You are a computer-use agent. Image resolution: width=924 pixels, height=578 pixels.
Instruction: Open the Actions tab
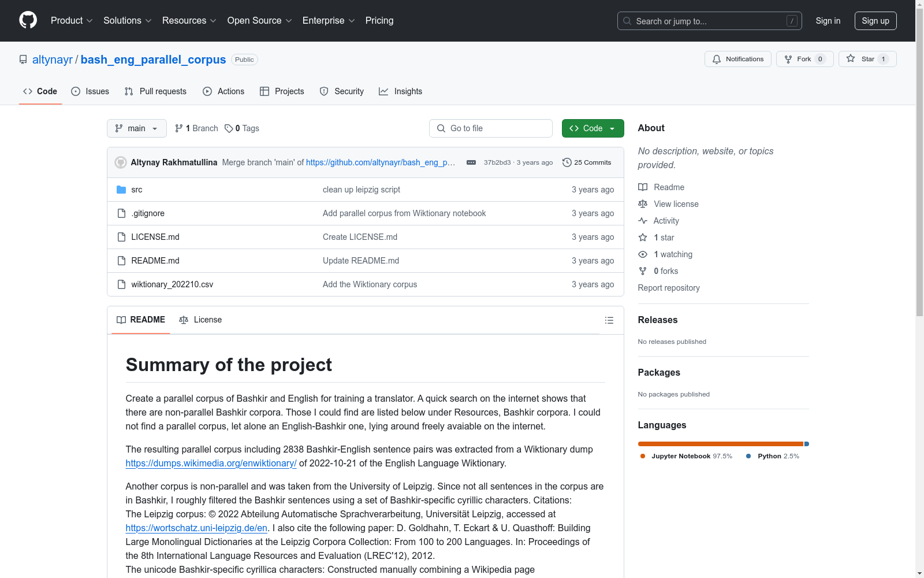coord(223,91)
